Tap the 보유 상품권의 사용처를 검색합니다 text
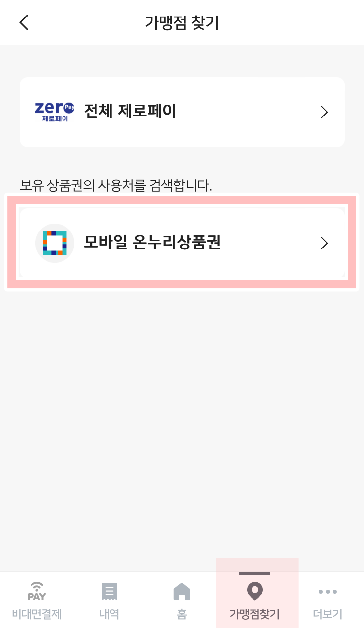This screenshot has width=364, height=628. pyautogui.click(x=116, y=185)
